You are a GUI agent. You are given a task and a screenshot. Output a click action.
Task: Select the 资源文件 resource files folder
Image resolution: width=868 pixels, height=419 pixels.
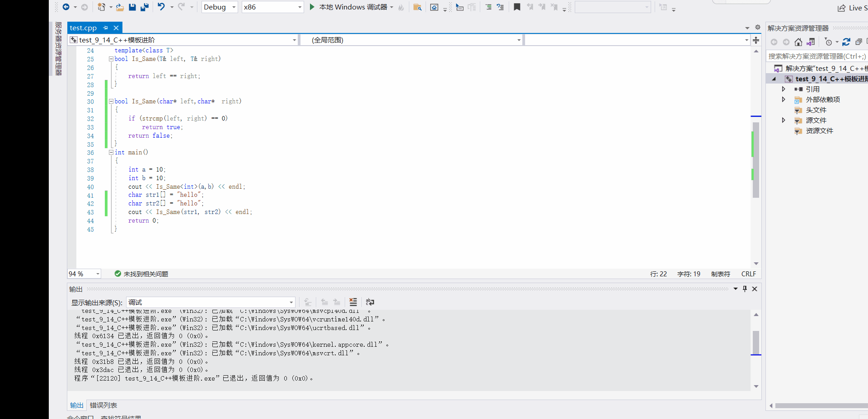pyautogui.click(x=820, y=130)
